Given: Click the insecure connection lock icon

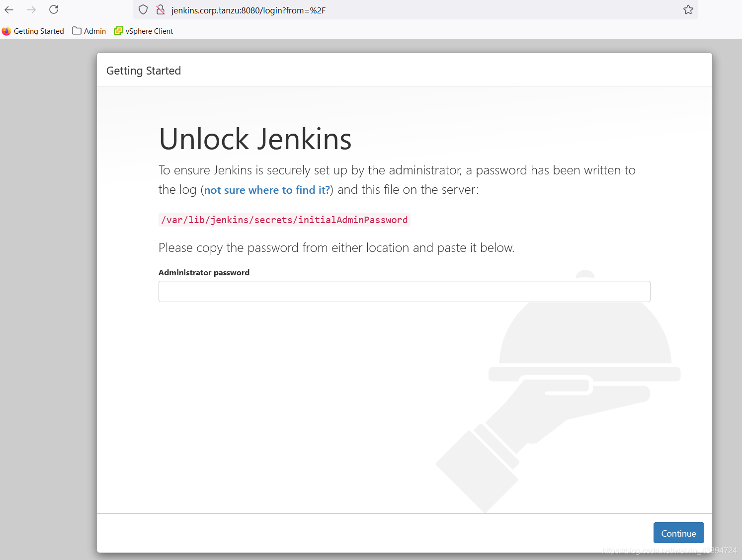Looking at the screenshot, I should coord(161,9).
